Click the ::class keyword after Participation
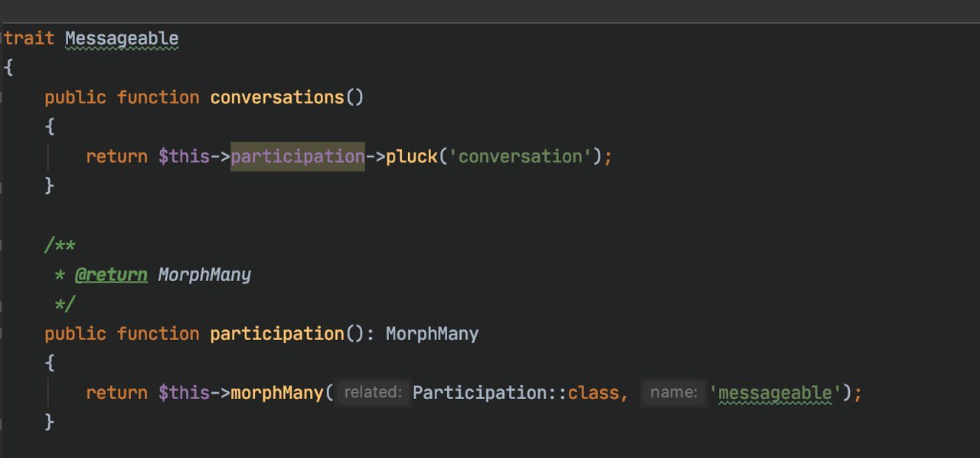Screen dimensions: 980x458 [593, 393]
